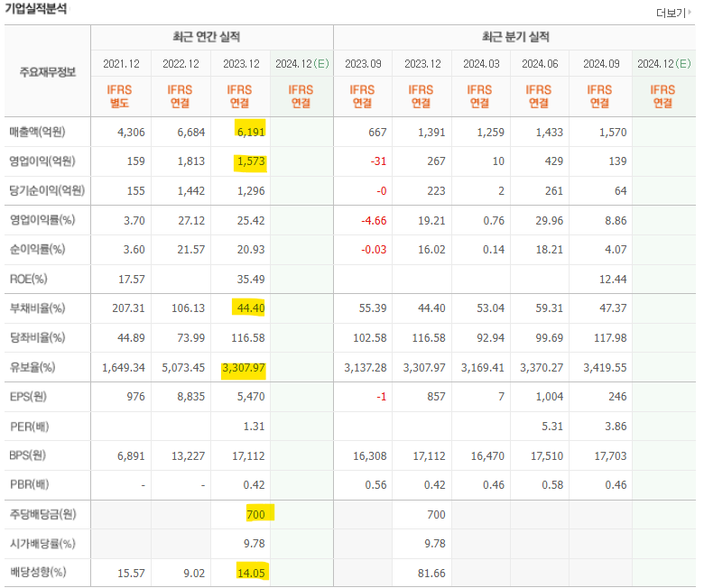Click the 영업이익률(%) row label
Image resolution: width=704 pixels, height=588 pixels.
(x=42, y=220)
